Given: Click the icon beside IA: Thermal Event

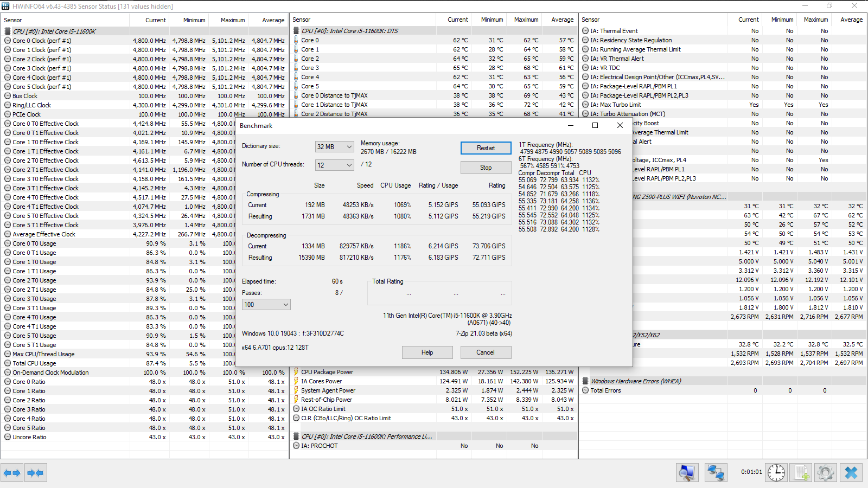Looking at the screenshot, I should [585, 31].
